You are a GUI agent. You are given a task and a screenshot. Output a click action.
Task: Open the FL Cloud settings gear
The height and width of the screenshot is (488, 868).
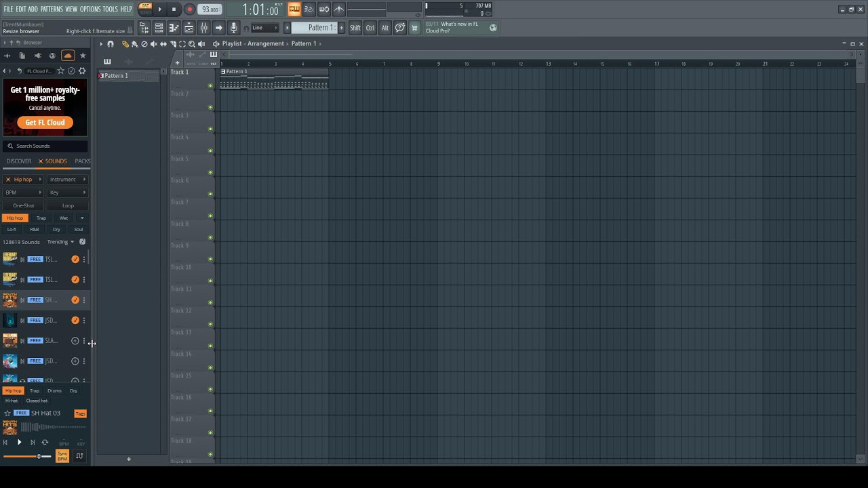(82, 70)
